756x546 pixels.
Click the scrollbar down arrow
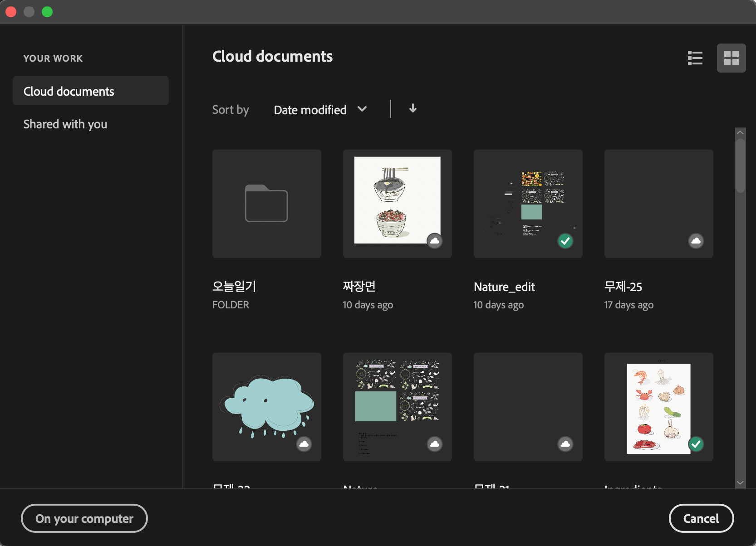[740, 483]
